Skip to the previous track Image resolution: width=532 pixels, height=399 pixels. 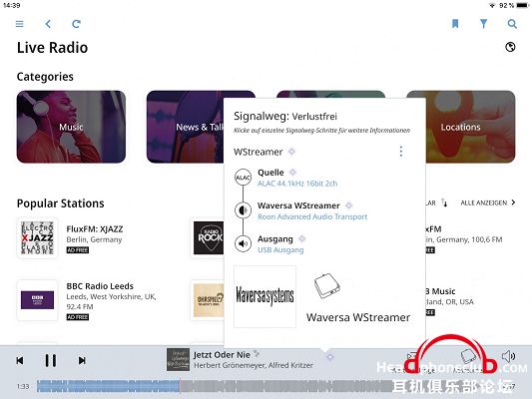click(x=20, y=361)
